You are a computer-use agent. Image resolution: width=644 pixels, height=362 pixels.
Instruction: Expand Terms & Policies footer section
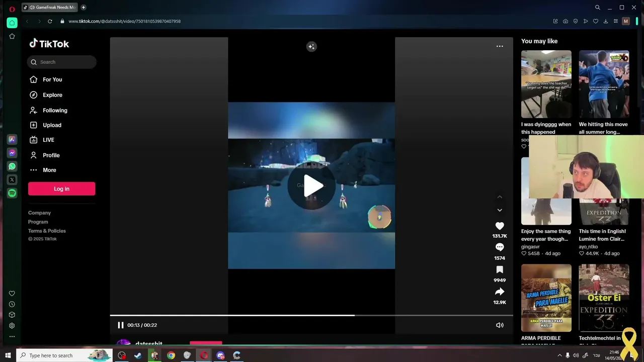[47, 231]
